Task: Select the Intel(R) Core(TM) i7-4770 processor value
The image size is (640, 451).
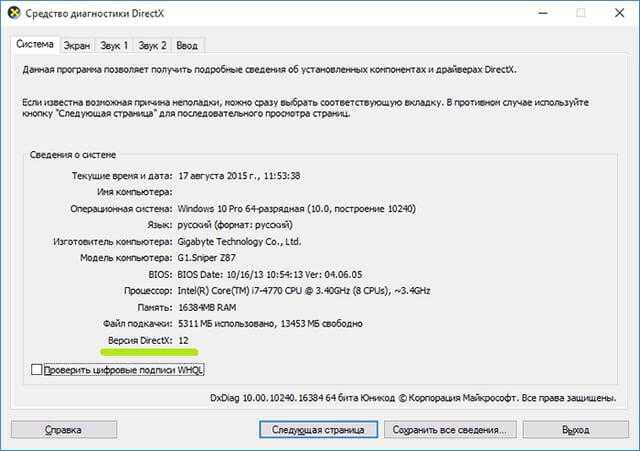Action: click(x=304, y=291)
